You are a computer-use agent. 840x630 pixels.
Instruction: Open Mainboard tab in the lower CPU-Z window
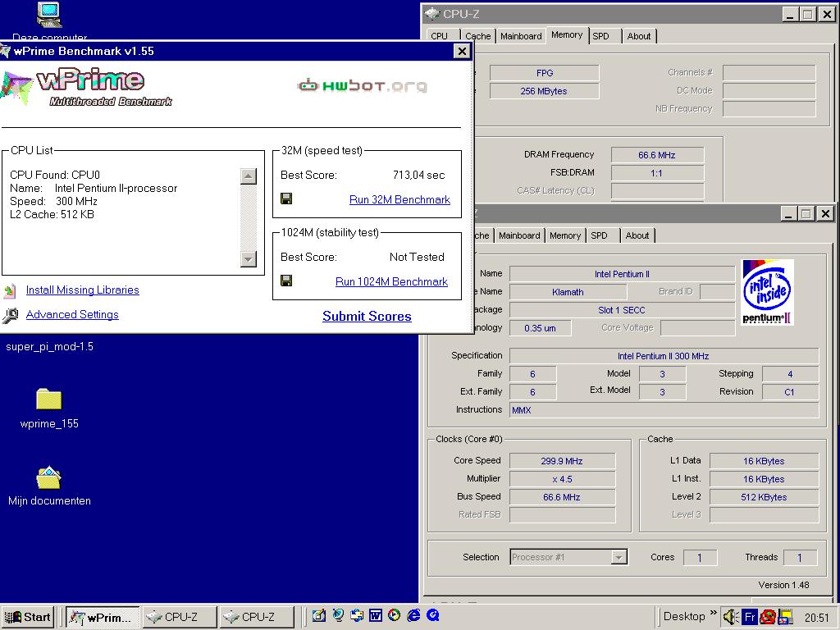519,235
